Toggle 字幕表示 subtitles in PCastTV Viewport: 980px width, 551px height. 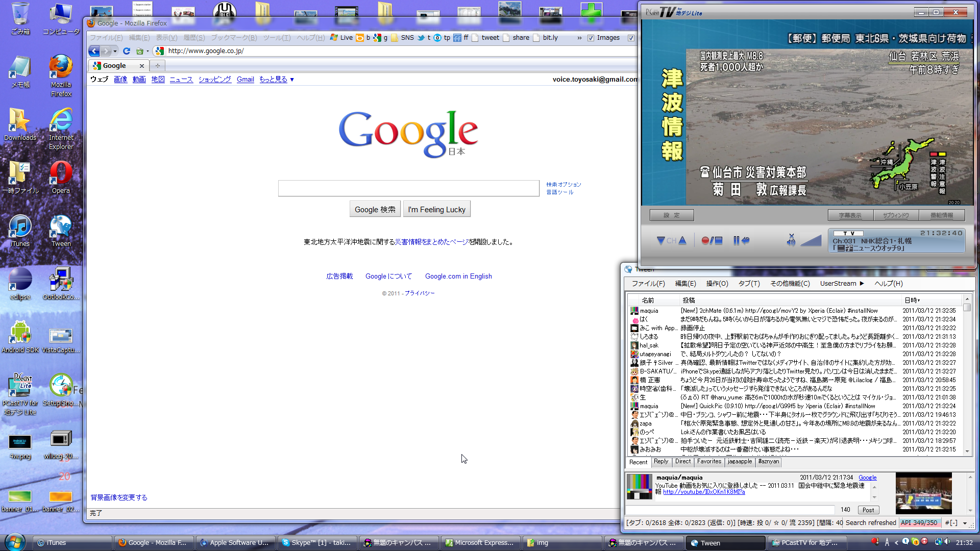pyautogui.click(x=850, y=215)
